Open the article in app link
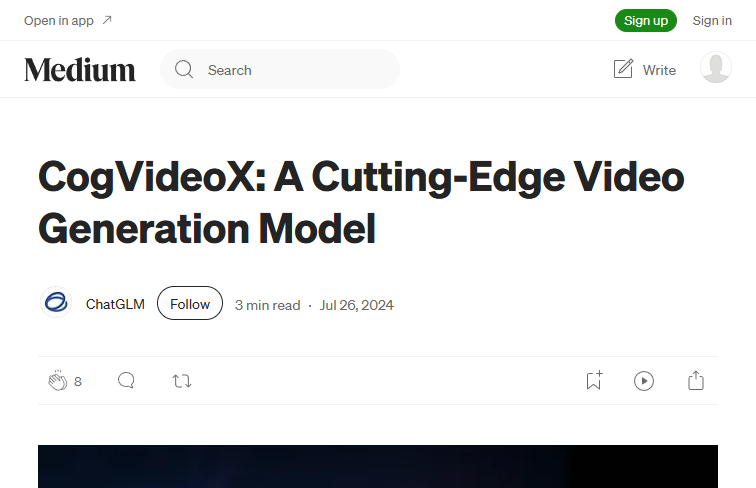The width and height of the screenshot is (756, 488). (68, 21)
